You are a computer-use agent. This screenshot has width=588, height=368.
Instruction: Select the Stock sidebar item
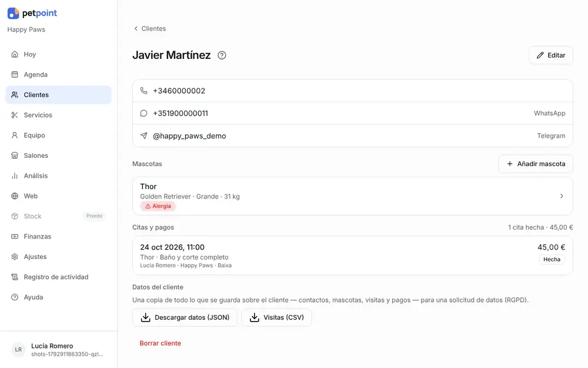tap(58, 216)
